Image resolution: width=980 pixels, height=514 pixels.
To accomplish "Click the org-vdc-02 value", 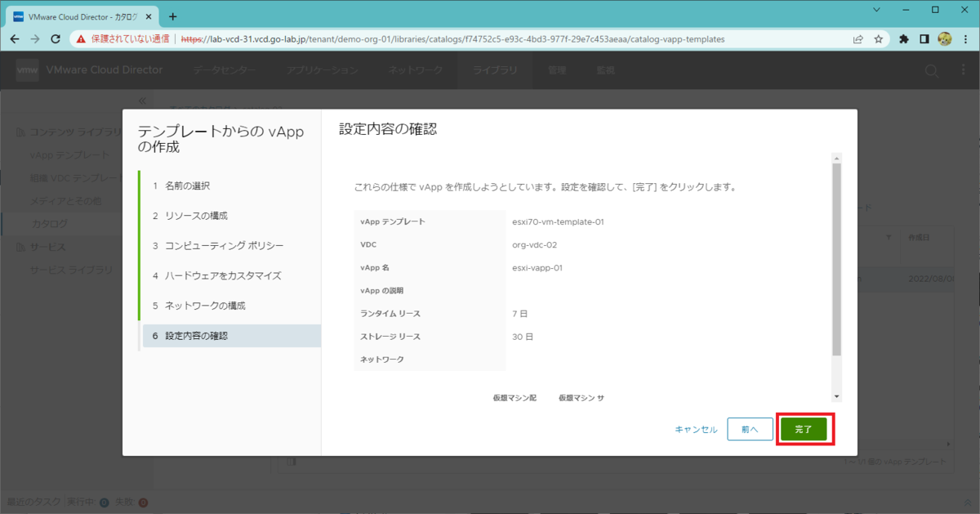I will coord(534,244).
